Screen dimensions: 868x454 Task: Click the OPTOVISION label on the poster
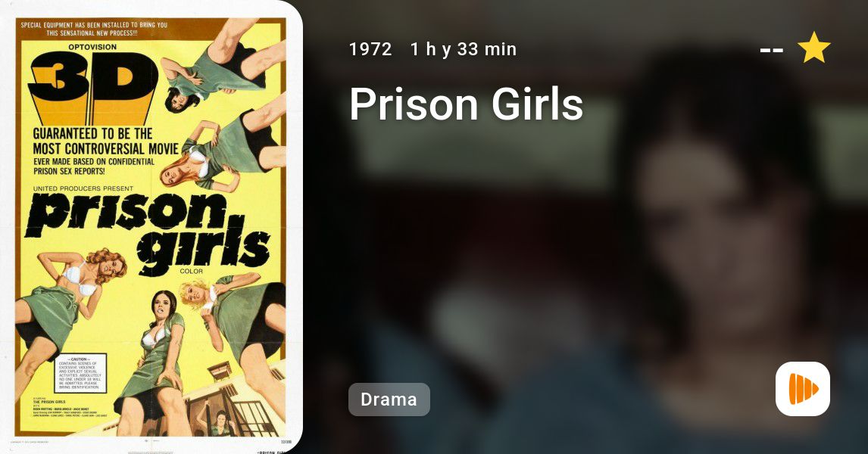[x=92, y=47]
